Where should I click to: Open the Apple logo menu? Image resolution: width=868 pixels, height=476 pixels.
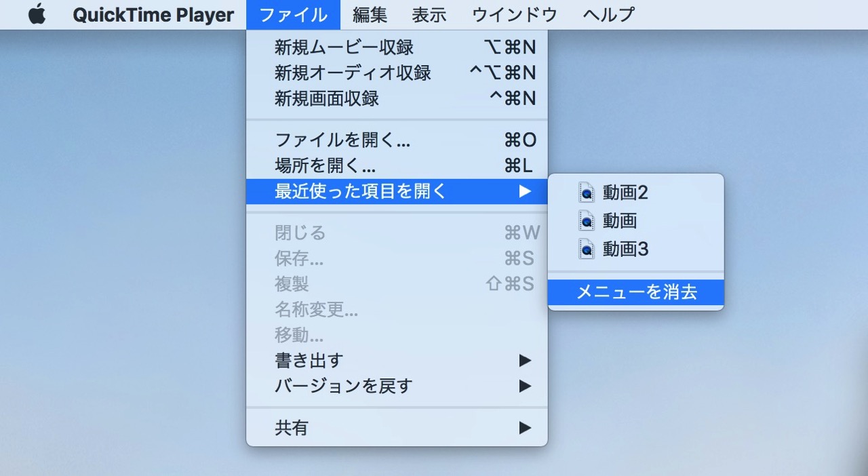point(37,14)
